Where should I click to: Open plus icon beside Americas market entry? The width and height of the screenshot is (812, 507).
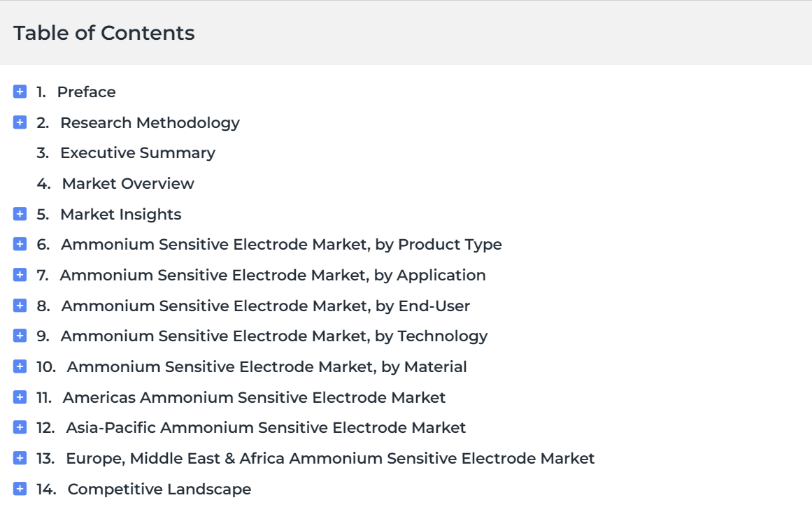(20, 397)
